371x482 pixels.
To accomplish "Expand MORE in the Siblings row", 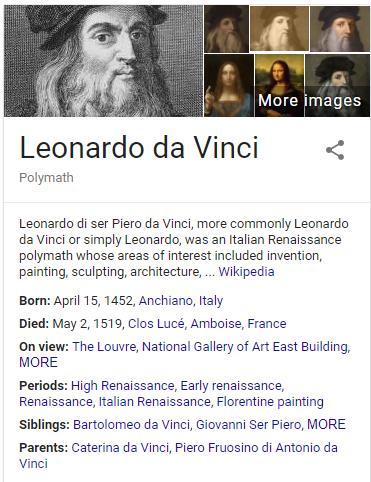I will [326, 425].
